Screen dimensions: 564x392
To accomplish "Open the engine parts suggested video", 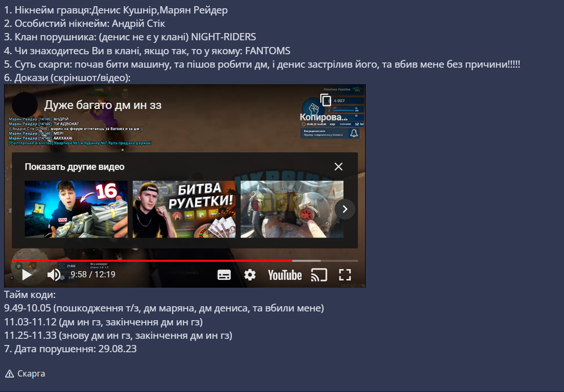I will (292, 209).
